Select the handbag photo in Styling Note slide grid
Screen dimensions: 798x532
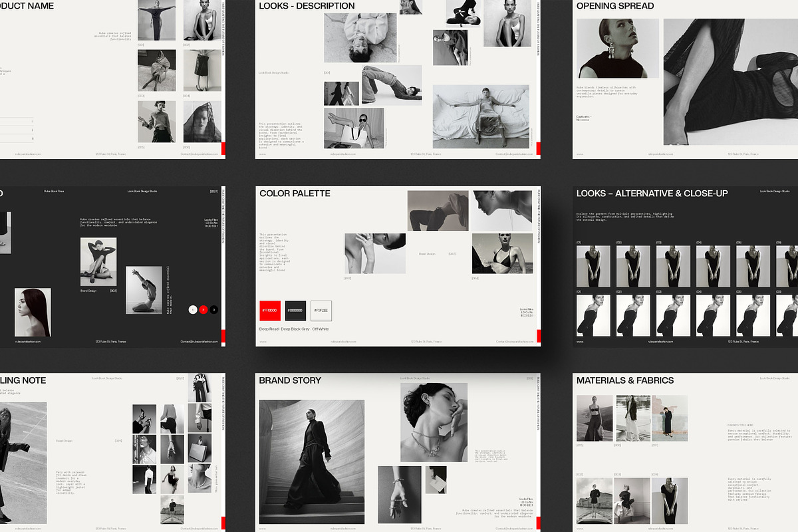tap(199, 449)
